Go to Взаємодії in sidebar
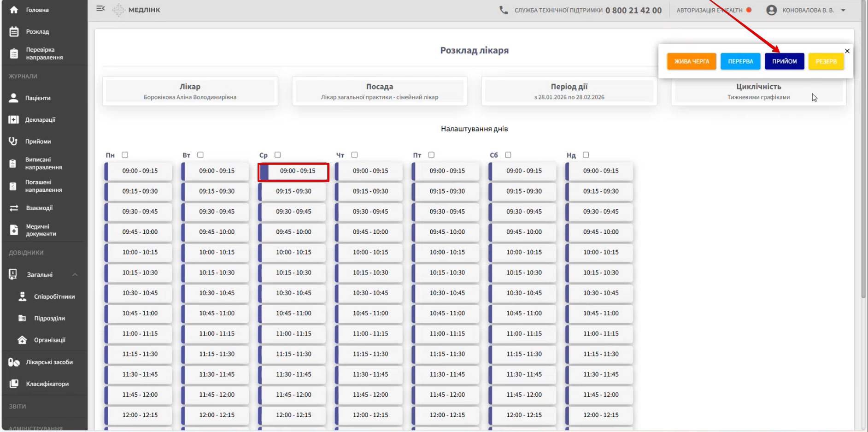 (x=39, y=208)
